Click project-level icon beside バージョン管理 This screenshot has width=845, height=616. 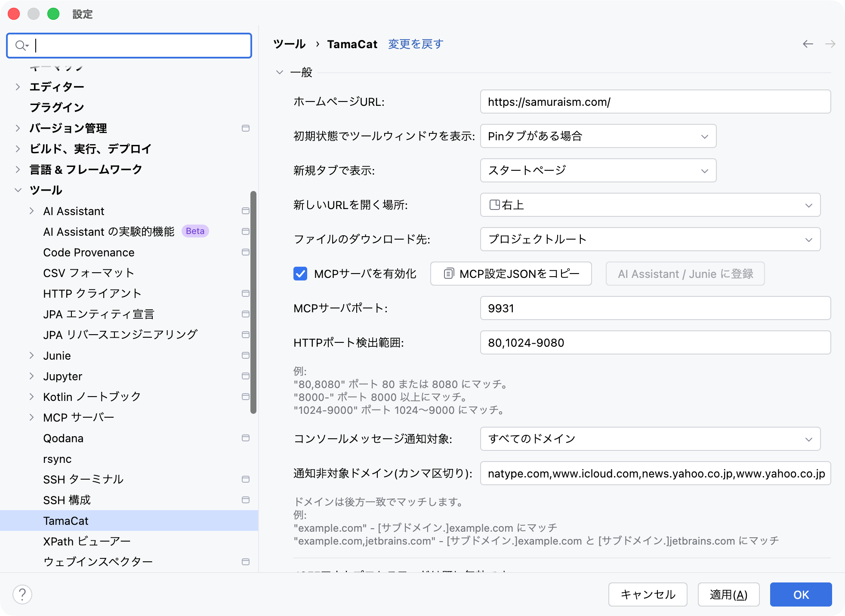coord(246,128)
